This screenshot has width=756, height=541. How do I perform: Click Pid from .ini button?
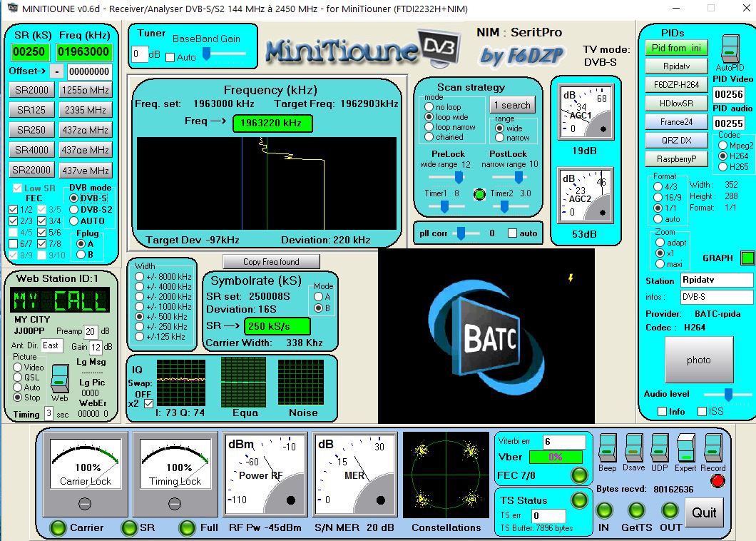676,48
